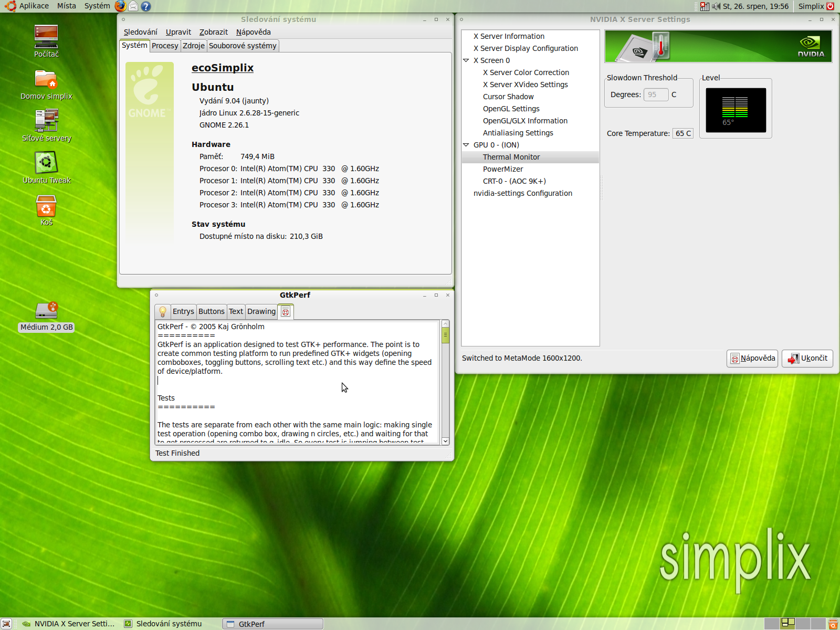Switch to the Souborové systémy tab
The width and height of the screenshot is (840, 630).
pyautogui.click(x=243, y=46)
